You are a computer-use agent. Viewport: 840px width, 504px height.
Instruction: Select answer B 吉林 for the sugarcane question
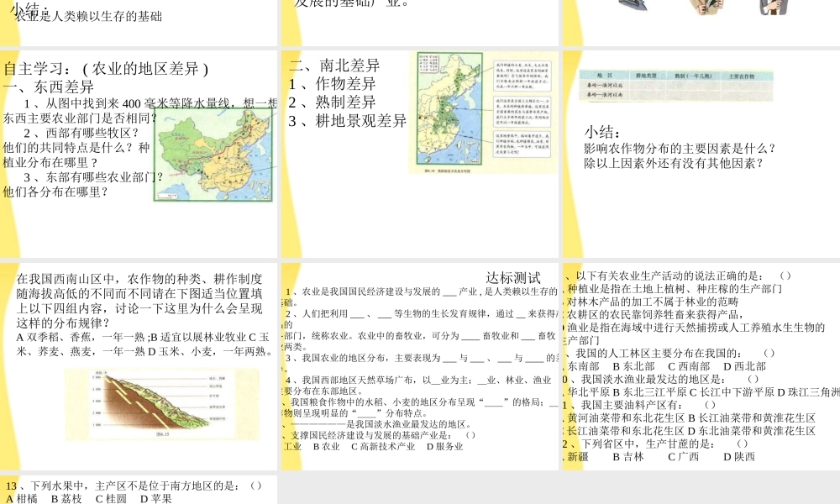point(628,457)
